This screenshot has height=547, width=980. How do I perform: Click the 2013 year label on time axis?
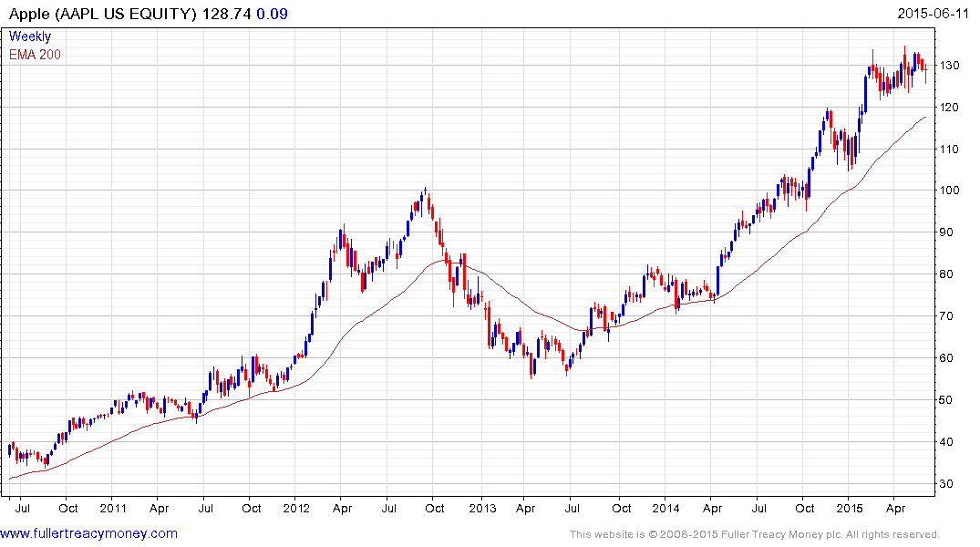[x=482, y=508]
